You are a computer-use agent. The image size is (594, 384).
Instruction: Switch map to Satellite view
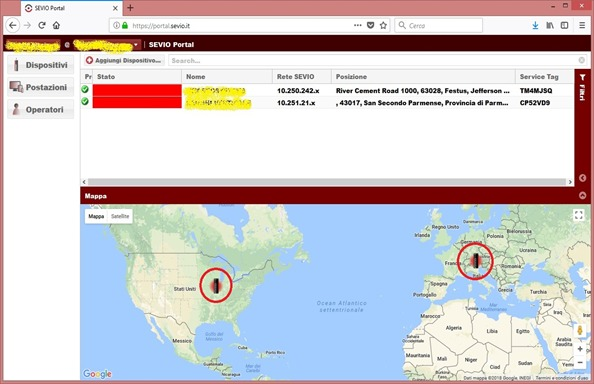(x=120, y=216)
